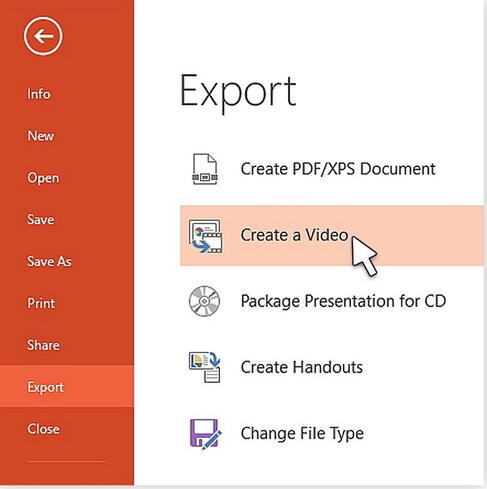
Task: Click the Change File Type floppy icon
Action: tap(205, 434)
